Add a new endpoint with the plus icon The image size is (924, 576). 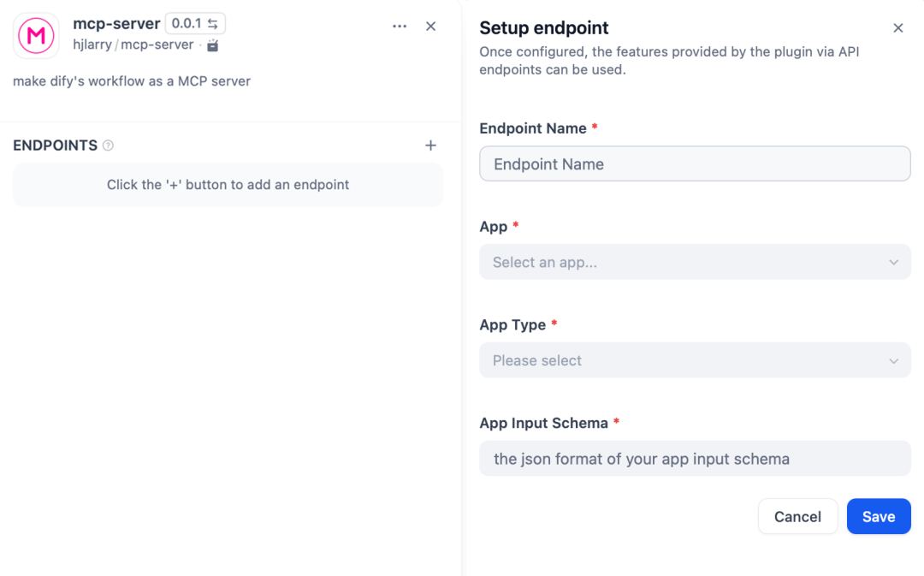click(431, 145)
